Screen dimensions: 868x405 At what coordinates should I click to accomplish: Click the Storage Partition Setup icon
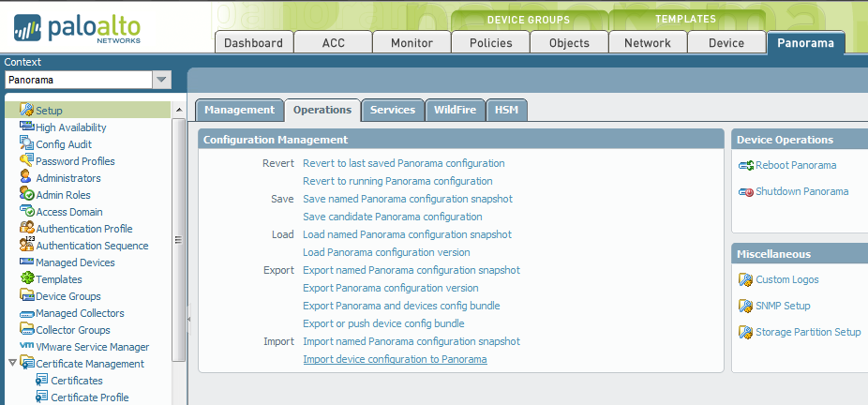click(745, 332)
